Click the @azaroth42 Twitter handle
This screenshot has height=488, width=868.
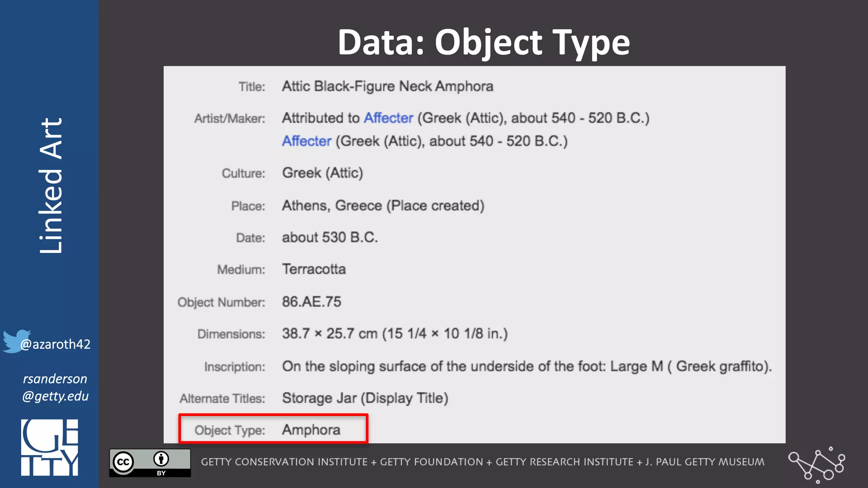[56, 344]
